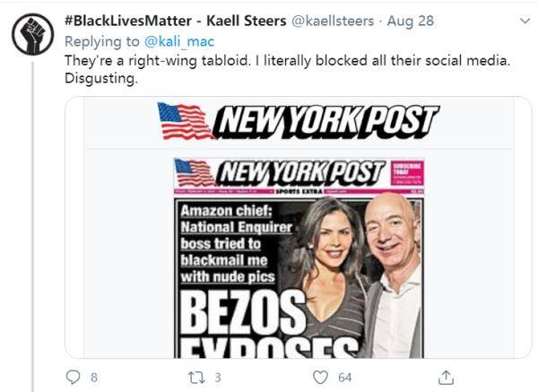This screenshot has width=538, height=392.
Task: Click the @kaellsteers handle
Action: tap(333, 19)
